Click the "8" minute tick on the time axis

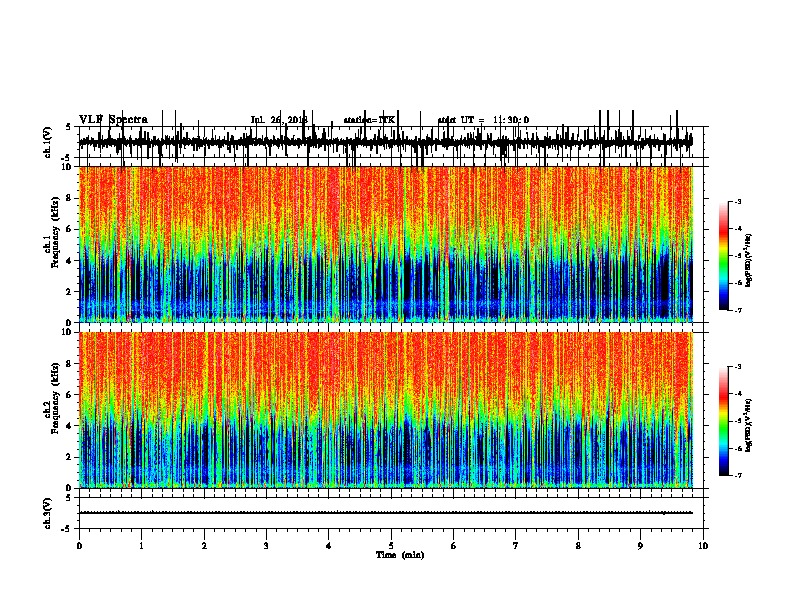[x=578, y=546]
